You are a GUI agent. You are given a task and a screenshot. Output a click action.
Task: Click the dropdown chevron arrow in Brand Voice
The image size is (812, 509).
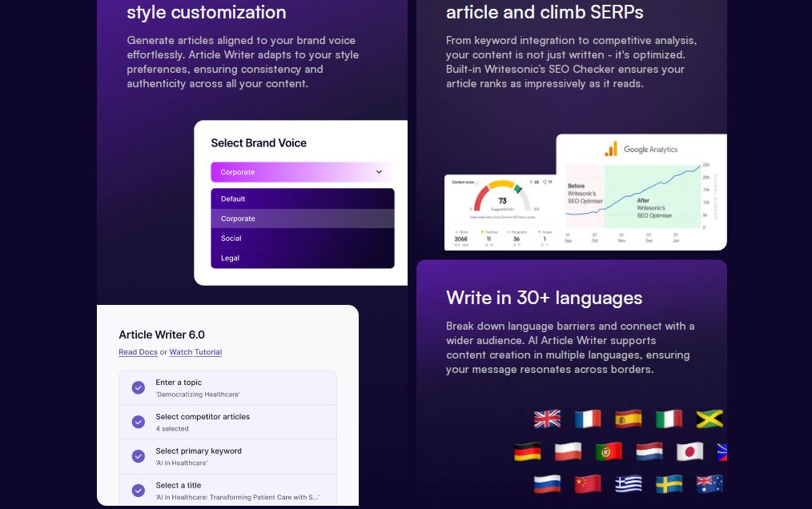(379, 172)
